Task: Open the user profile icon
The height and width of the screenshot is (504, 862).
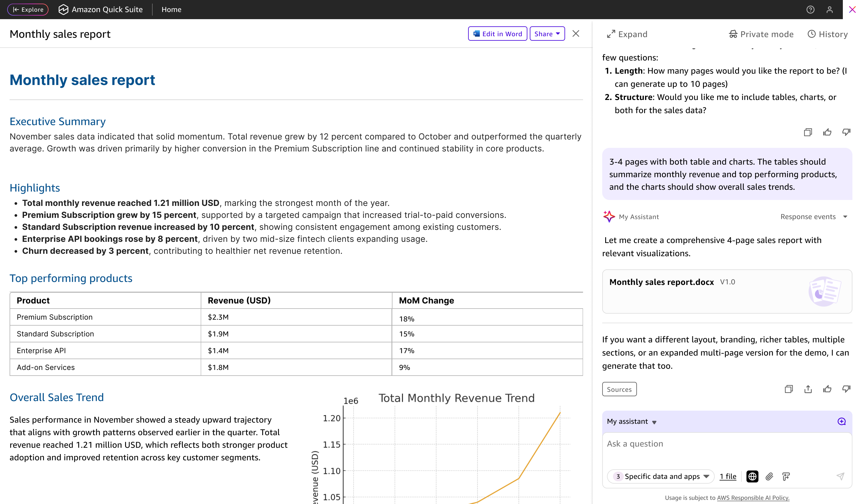Action: tap(829, 10)
